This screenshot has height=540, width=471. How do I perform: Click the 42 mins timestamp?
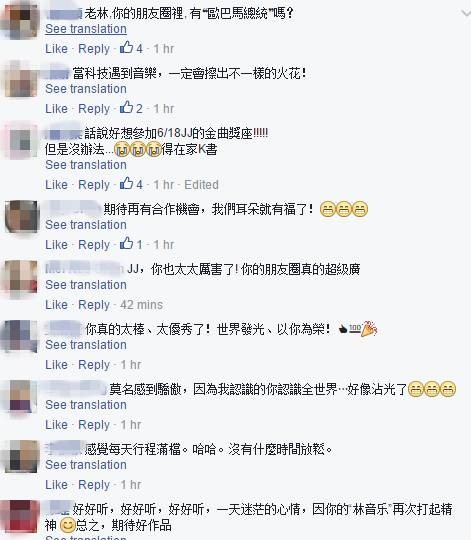(x=142, y=305)
